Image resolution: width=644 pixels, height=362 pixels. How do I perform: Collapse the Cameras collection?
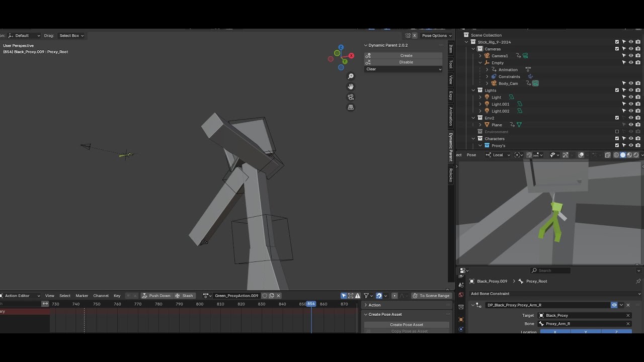473,49
